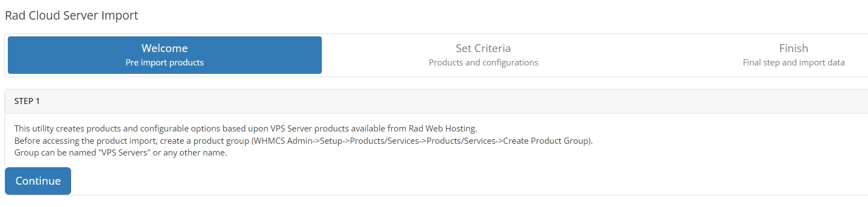868x207 pixels.
Task: Click the "Set Criteria" heading text
Action: tap(483, 48)
